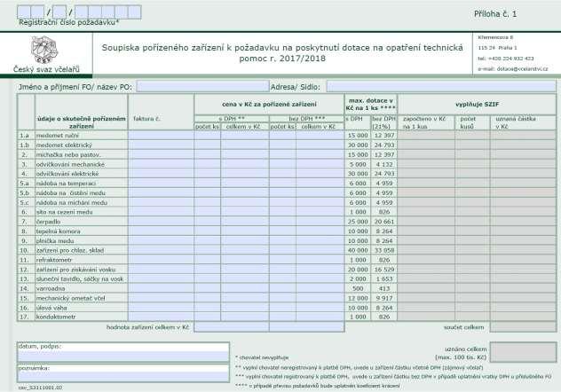This screenshot has height=392, width=561.
Task: Click the 'Jméno a příjmení FO/ název PO' field
Action: (202, 87)
